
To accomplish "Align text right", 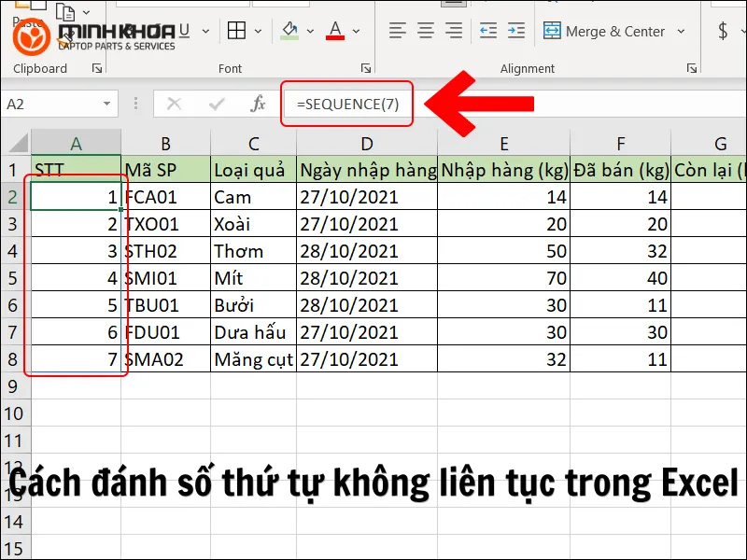I will (x=454, y=31).
